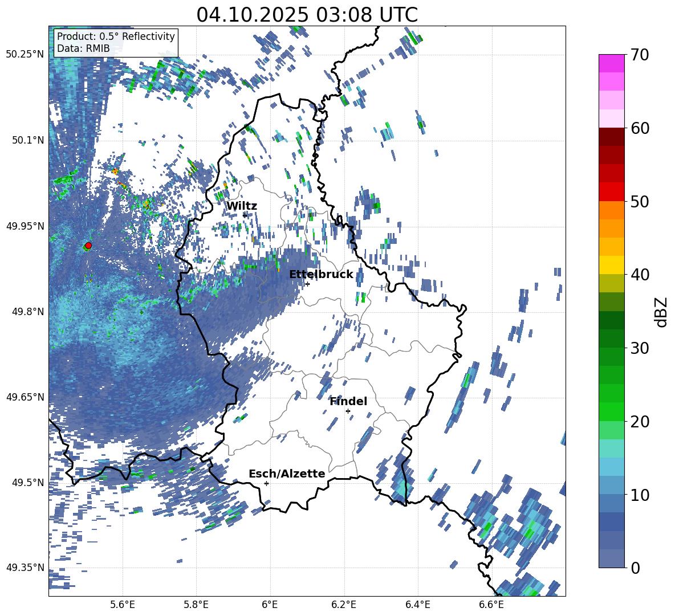Click the yellow colorbar segment at 40
The height and width of the screenshot is (616, 675).
(x=611, y=264)
